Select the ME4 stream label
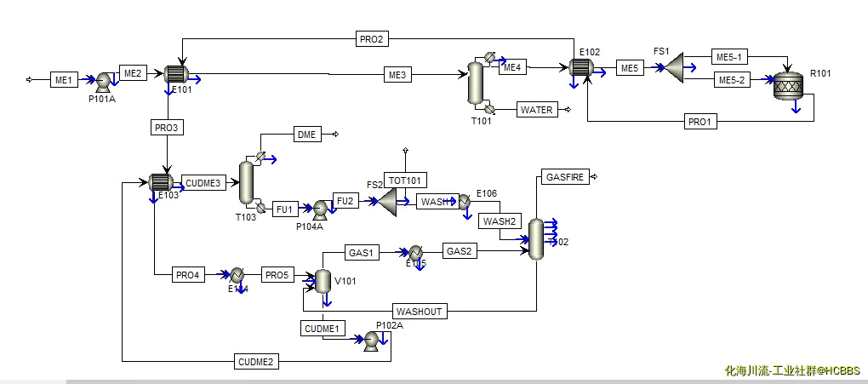868x384 pixels. [512, 67]
